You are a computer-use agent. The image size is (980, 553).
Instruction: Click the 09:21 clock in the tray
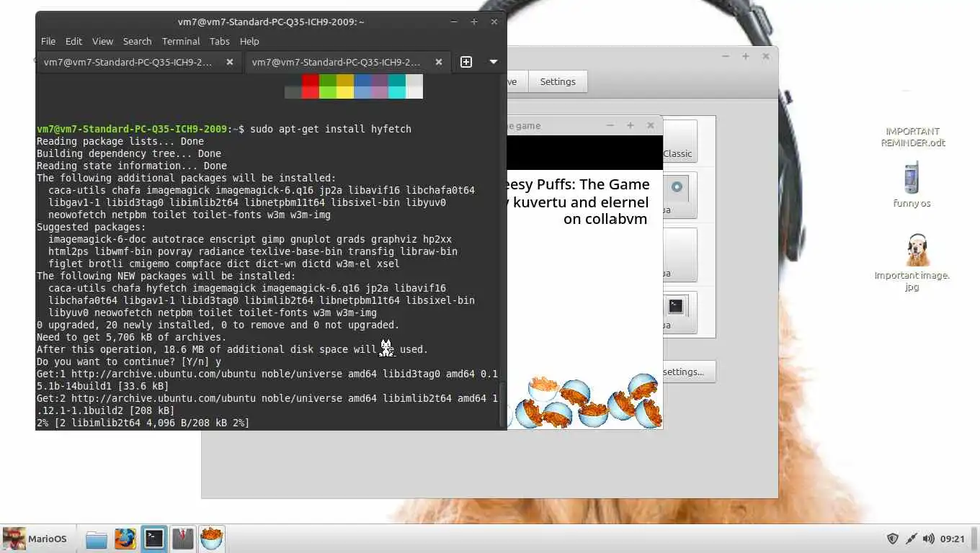pyautogui.click(x=952, y=539)
